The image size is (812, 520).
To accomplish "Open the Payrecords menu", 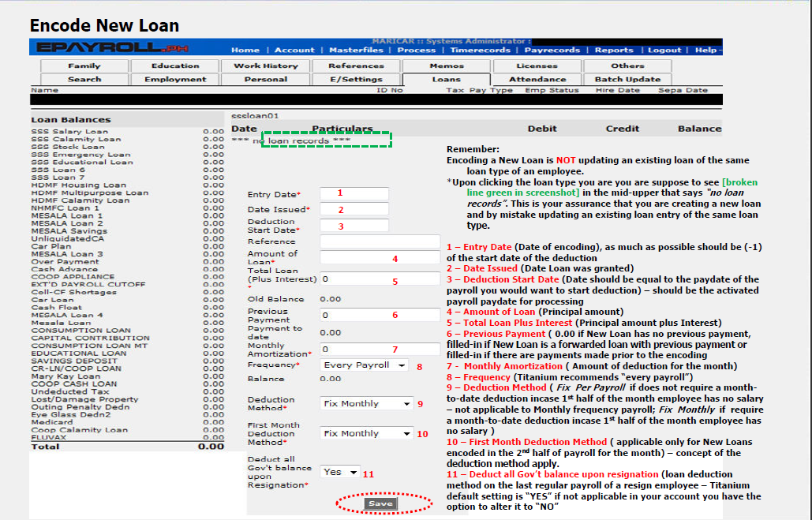I will 552,50.
